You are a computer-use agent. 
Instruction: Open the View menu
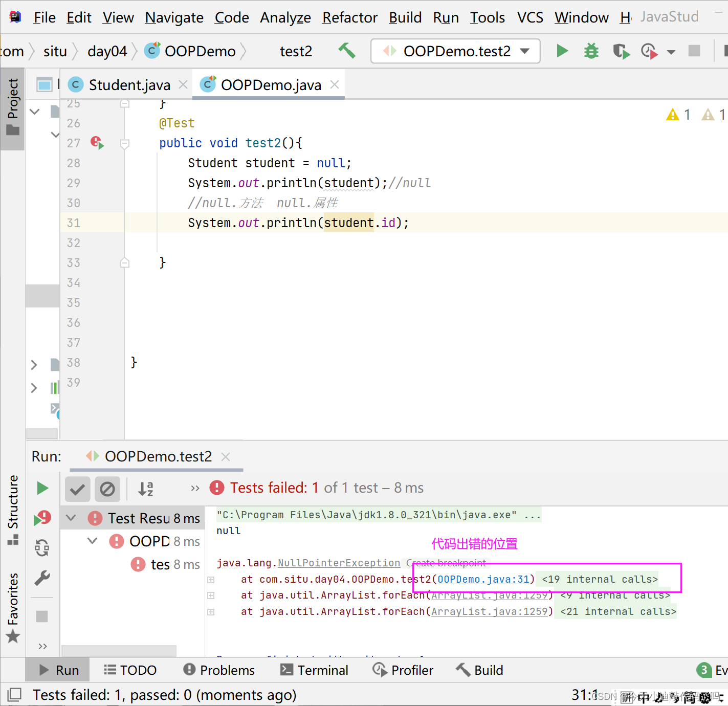[118, 17]
